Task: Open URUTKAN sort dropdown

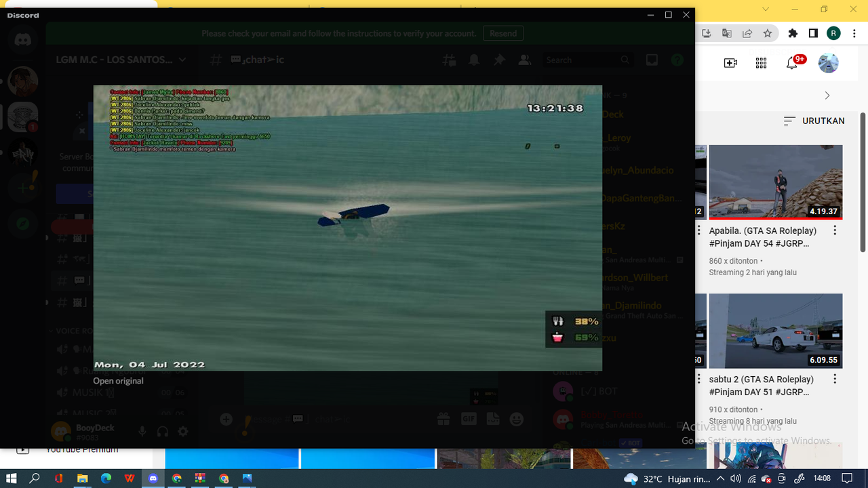Action: (814, 121)
